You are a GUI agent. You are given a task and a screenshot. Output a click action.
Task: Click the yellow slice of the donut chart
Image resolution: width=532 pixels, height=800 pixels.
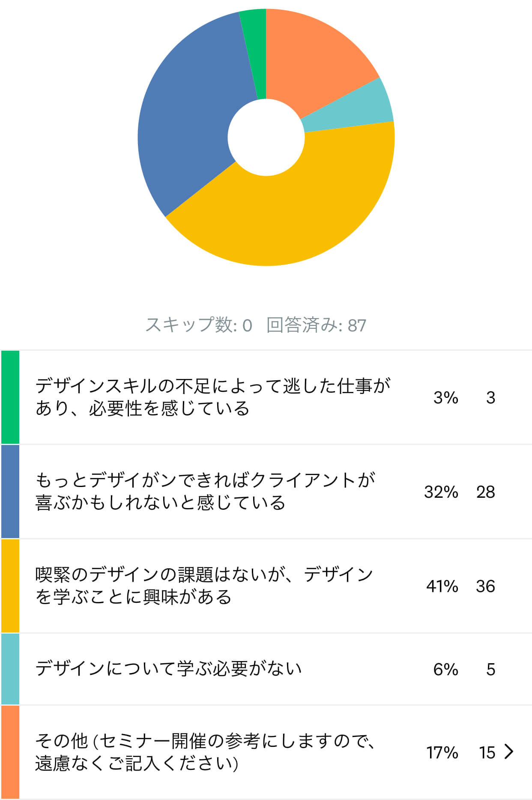(x=291, y=206)
